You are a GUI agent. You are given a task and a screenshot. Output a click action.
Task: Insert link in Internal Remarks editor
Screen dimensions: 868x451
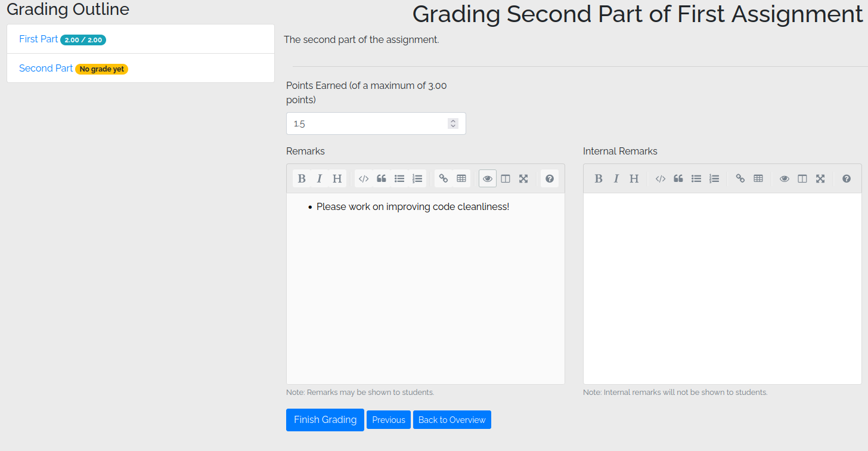(x=740, y=178)
